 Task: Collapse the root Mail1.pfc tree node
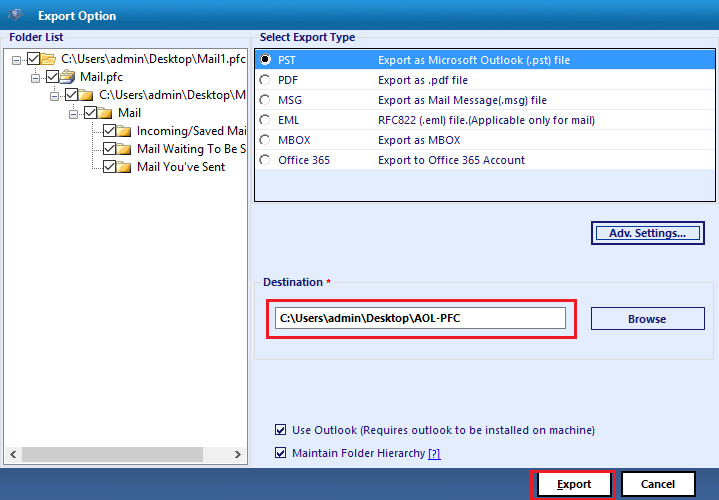(19, 59)
